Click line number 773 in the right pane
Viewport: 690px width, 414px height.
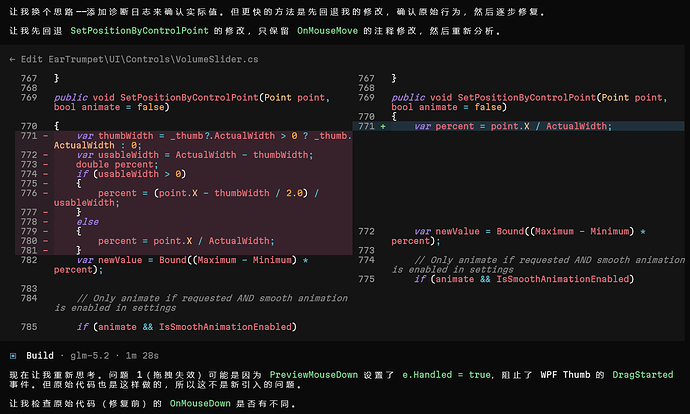(x=367, y=250)
